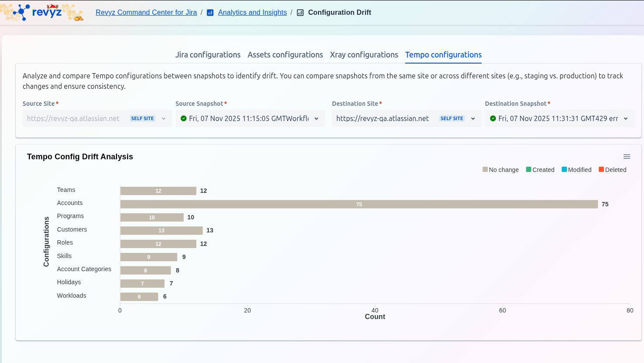
Task: Go to the Analytics and Insights link
Action: pos(252,13)
